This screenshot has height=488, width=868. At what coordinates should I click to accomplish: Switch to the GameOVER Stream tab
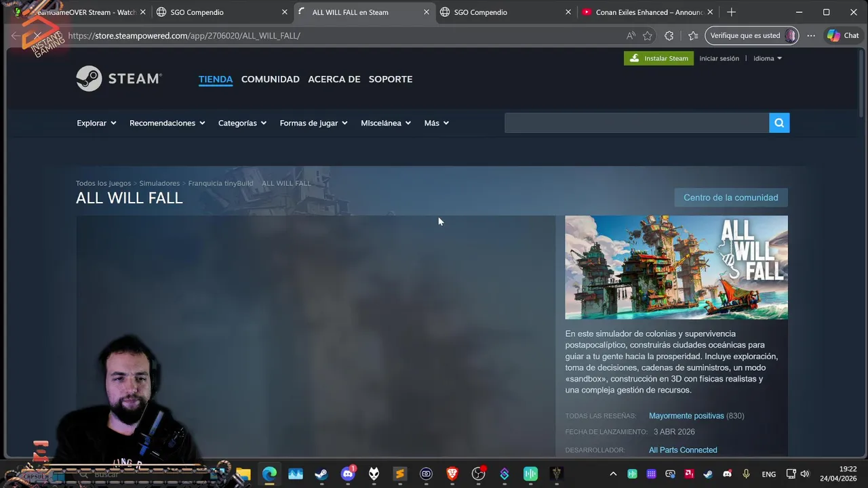click(x=81, y=12)
